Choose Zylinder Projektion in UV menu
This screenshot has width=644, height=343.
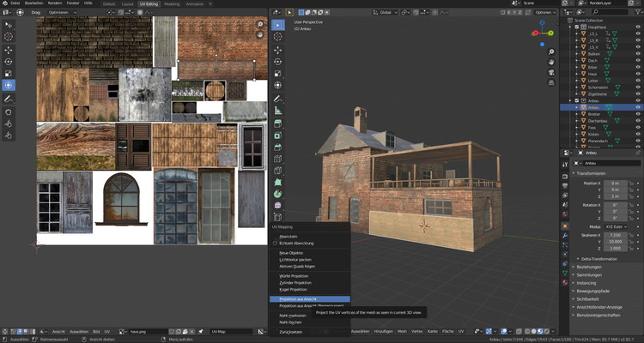click(x=295, y=283)
